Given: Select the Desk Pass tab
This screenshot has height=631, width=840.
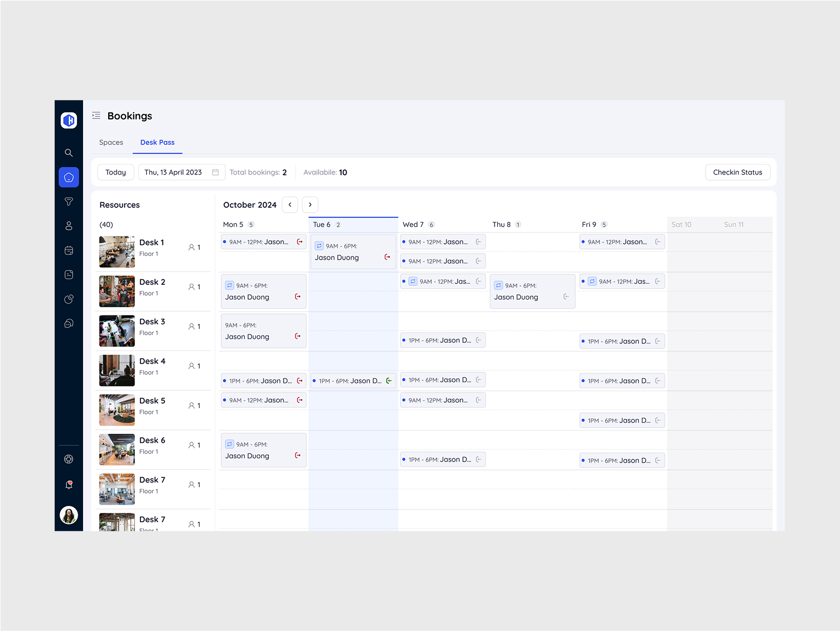Looking at the screenshot, I should (157, 142).
